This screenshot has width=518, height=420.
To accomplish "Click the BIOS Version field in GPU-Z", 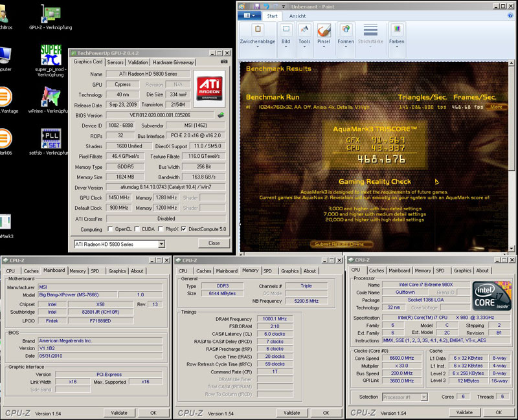I will (x=160, y=115).
